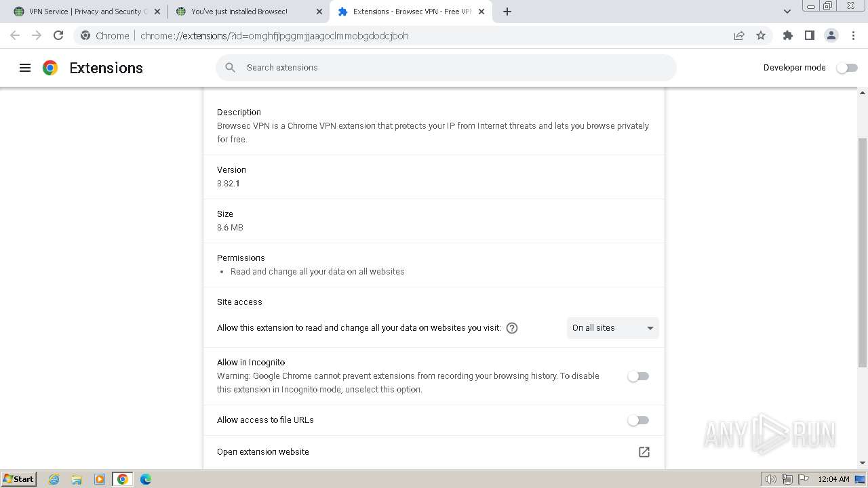Click the Read and change all your data permission
The height and width of the screenshot is (488, 868).
(x=317, y=272)
